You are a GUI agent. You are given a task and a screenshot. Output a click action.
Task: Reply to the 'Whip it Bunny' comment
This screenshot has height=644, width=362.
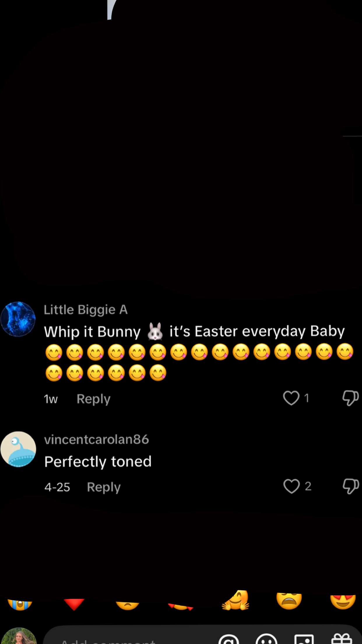[x=93, y=399]
